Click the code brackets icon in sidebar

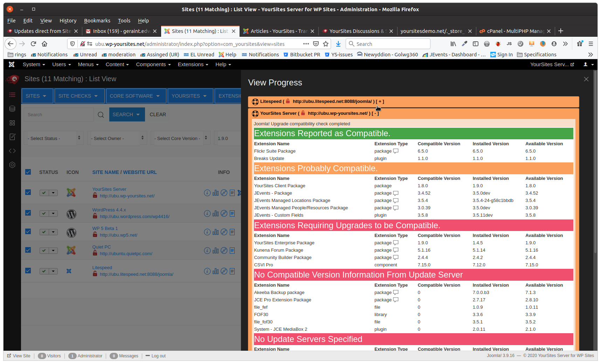point(12,151)
